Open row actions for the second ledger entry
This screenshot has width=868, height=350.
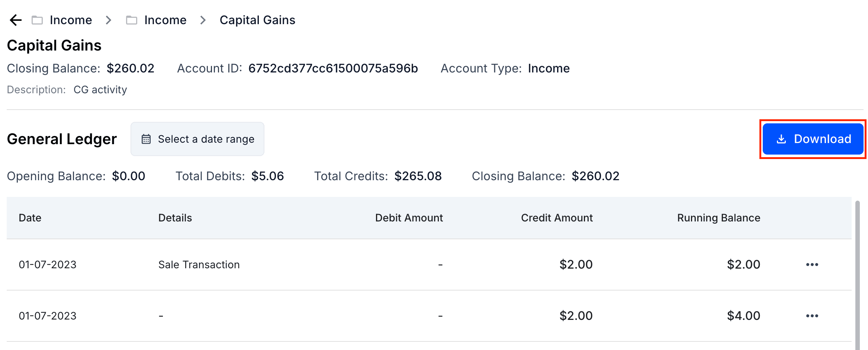(x=812, y=315)
